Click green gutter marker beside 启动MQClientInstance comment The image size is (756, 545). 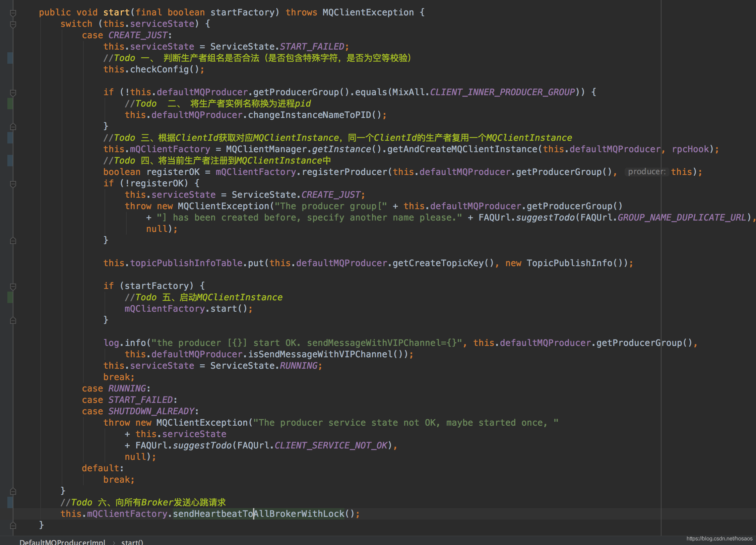pyautogui.click(x=10, y=297)
